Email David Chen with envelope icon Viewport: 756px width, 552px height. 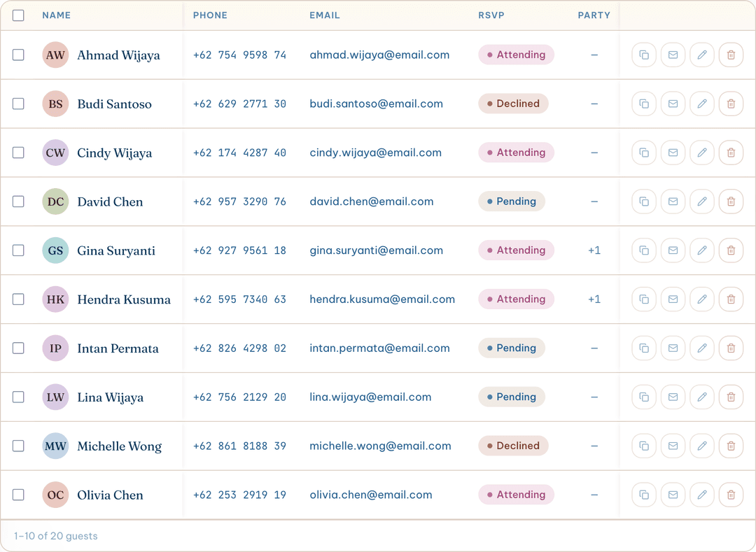673,201
